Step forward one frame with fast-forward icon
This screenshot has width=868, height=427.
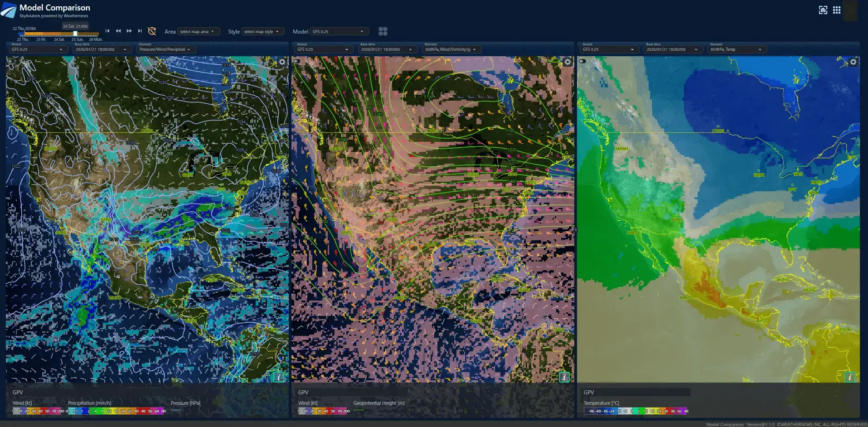pos(129,31)
